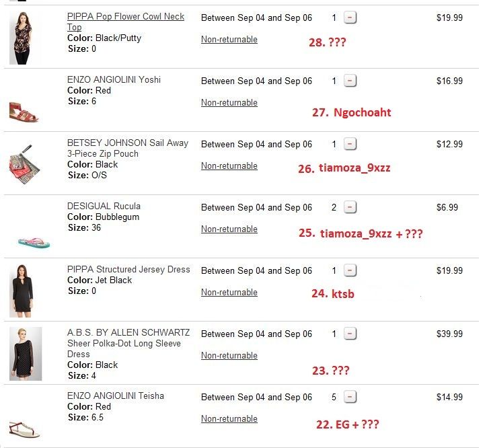Screen dimensions: 485x448
Task: Open Non-returnable link for ENZO ANGIOLINI Teisha
Action: (x=229, y=419)
